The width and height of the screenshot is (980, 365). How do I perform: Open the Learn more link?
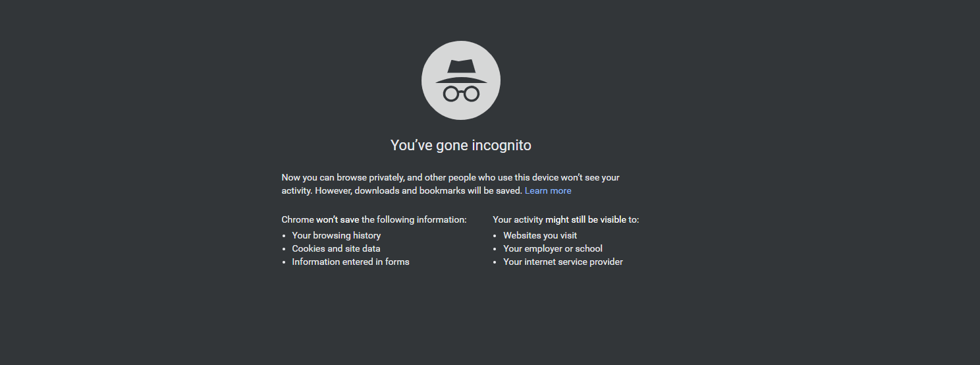click(548, 190)
